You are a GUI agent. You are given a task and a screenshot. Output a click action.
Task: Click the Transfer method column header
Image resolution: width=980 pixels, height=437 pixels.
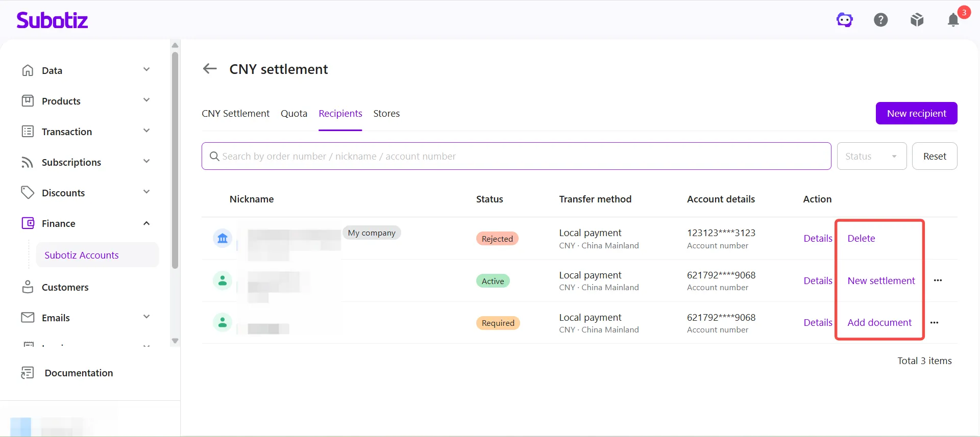point(595,199)
